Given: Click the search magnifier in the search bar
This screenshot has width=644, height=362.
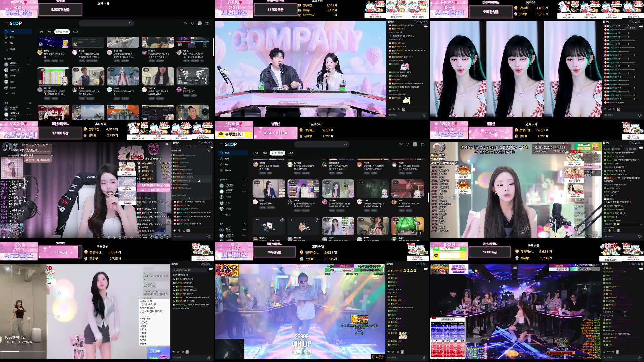Looking at the screenshot, I should (x=130, y=23).
